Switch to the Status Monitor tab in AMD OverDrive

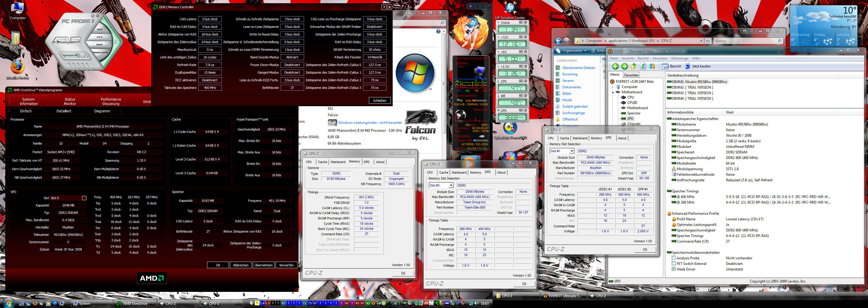(x=70, y=101)
